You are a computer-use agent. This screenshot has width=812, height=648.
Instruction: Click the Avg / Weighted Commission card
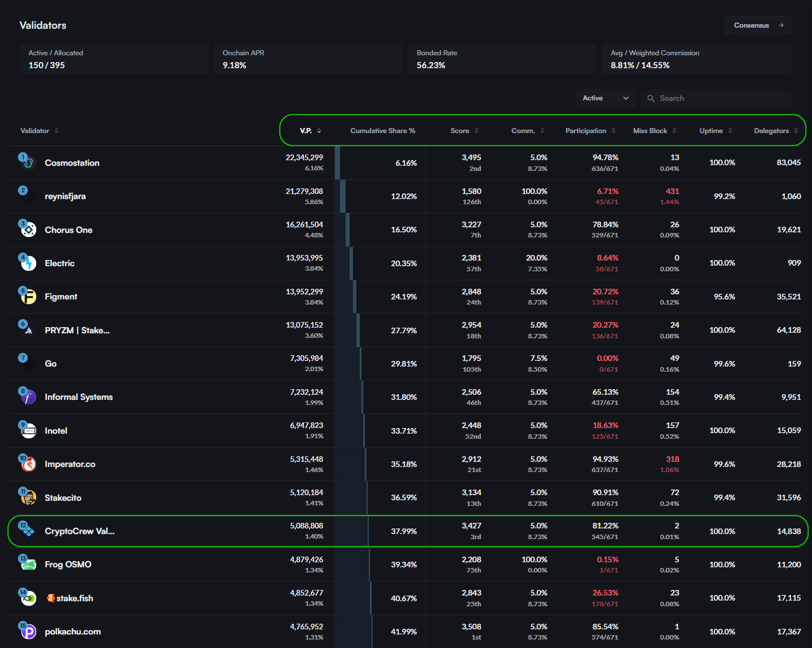(x=696, y=59)
